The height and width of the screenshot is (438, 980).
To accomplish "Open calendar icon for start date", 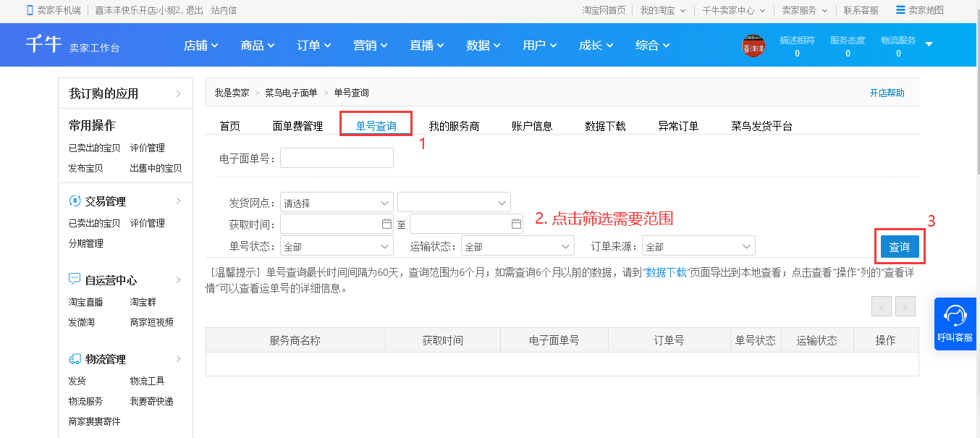I will pyautogui.click(x=386, y=224).
